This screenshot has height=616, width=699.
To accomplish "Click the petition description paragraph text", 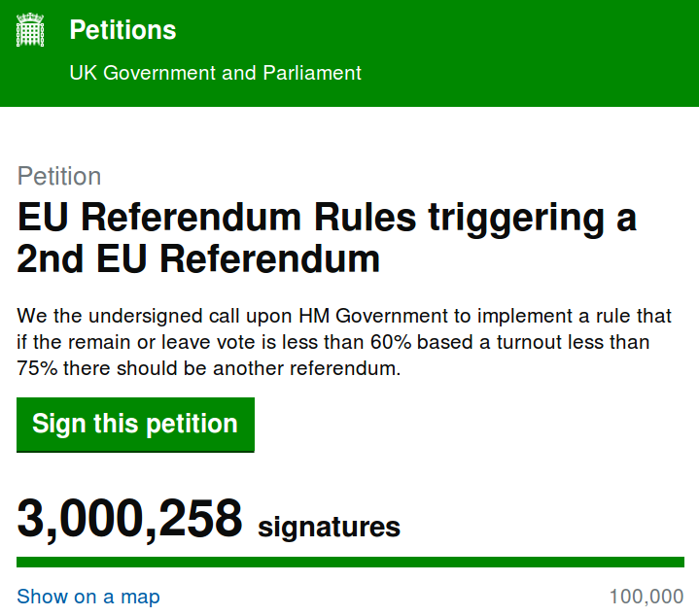I will [344, 342].
